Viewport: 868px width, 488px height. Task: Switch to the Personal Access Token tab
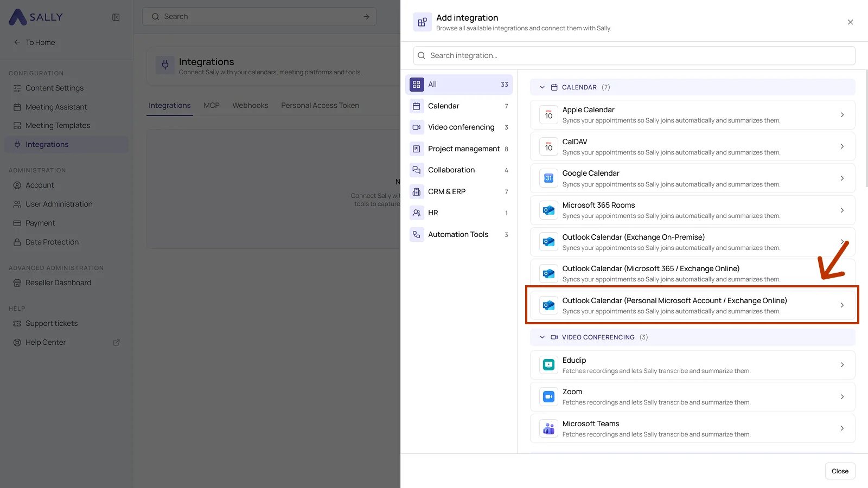pos(320,106)
